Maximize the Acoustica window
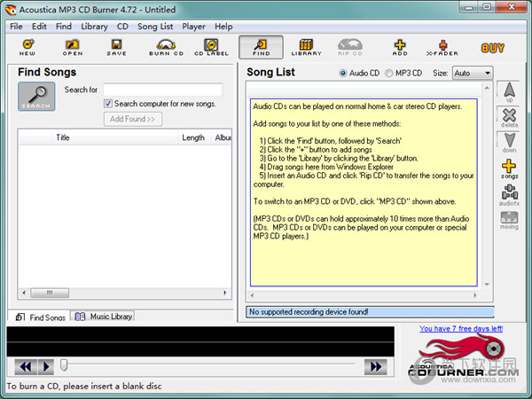 [487, 7]
